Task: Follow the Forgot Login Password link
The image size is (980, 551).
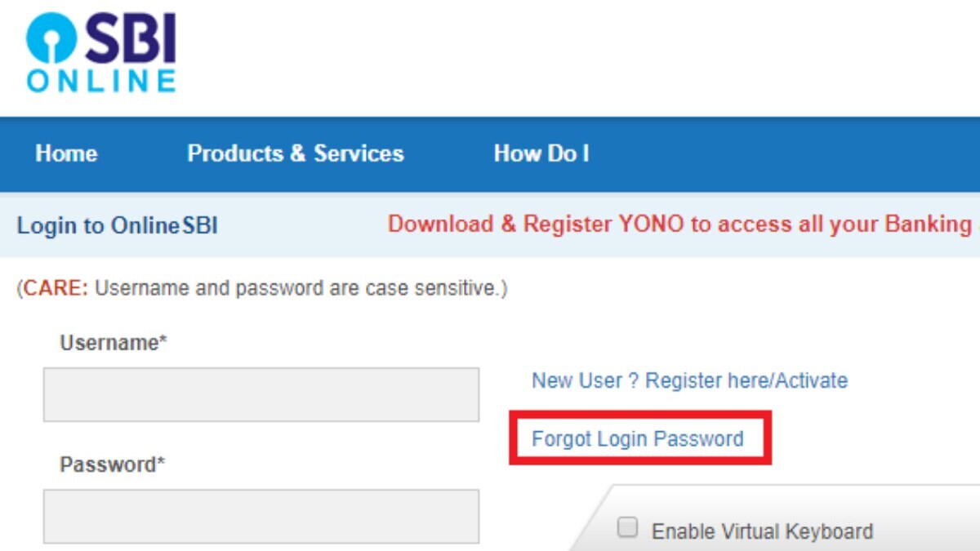Action: point(637,439)
